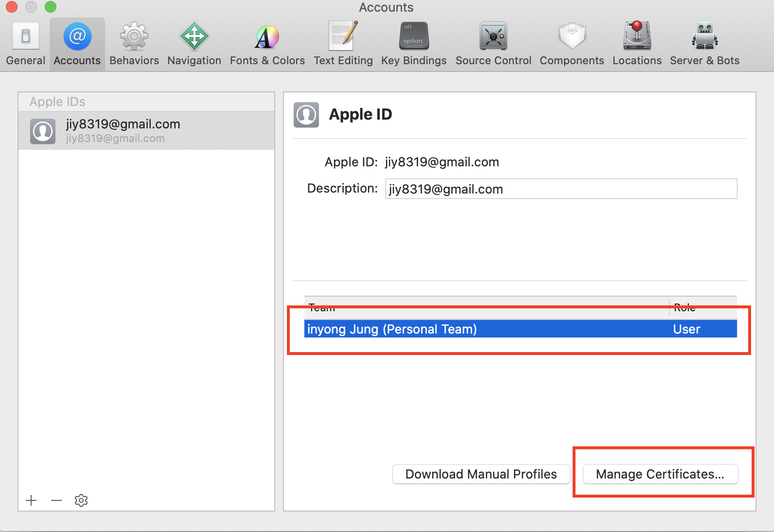This screenshot has width=774, height=532.
Task: Click the Apple ID email value text
Action: (x=442, y=162)
